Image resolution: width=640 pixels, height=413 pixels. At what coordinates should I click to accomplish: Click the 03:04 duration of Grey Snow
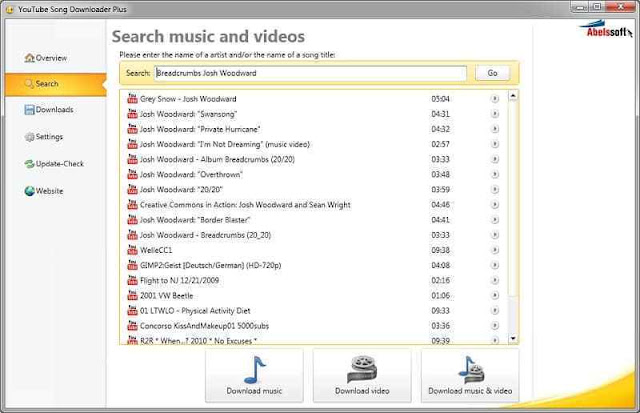(440, 99)
